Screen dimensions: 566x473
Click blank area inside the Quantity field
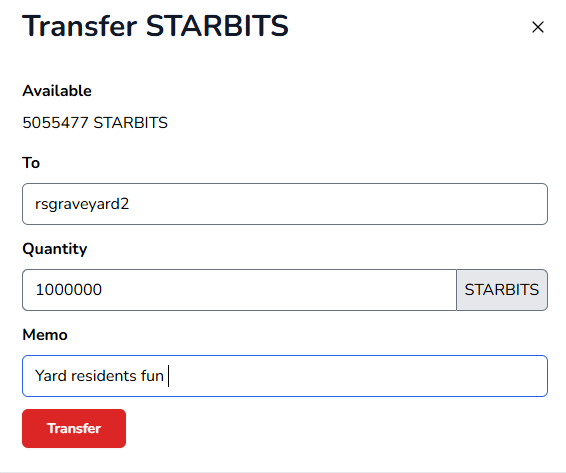point(278,290)
